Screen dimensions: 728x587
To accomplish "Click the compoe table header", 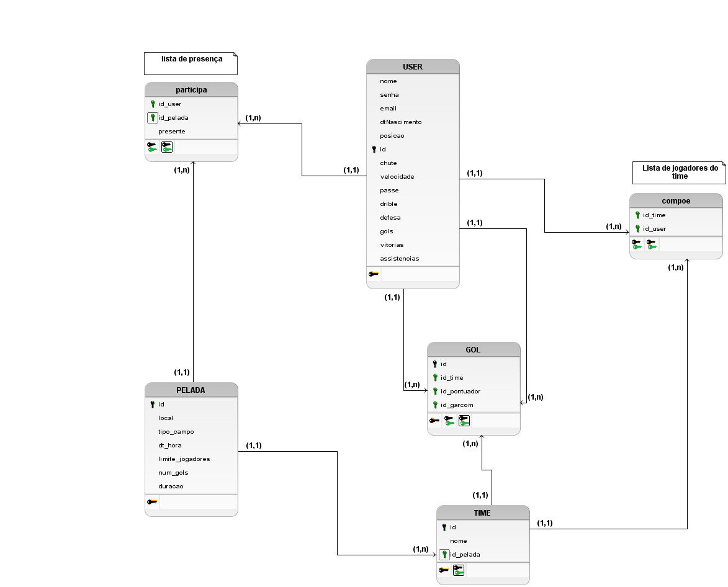I will (x=676, y=201).
